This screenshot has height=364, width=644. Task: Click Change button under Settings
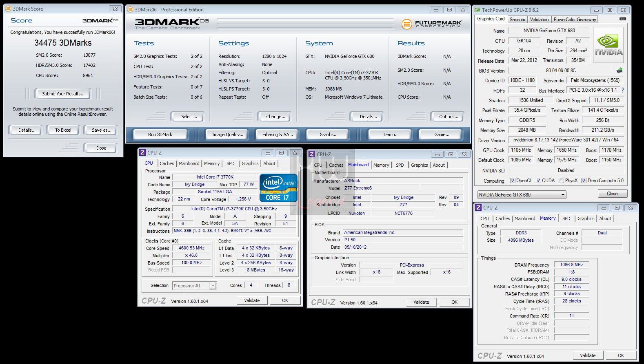point(275,117)
